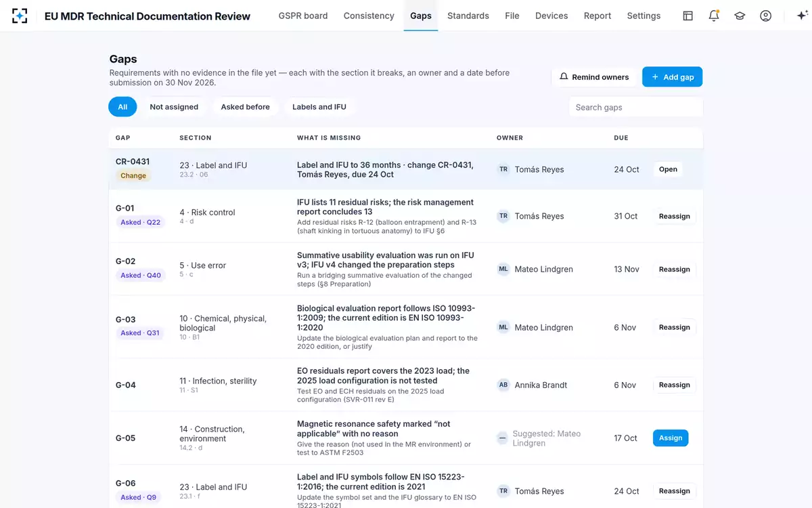
Task: Open 'Magnetic resonance safety' gap title
Action: tap(374, 429)
